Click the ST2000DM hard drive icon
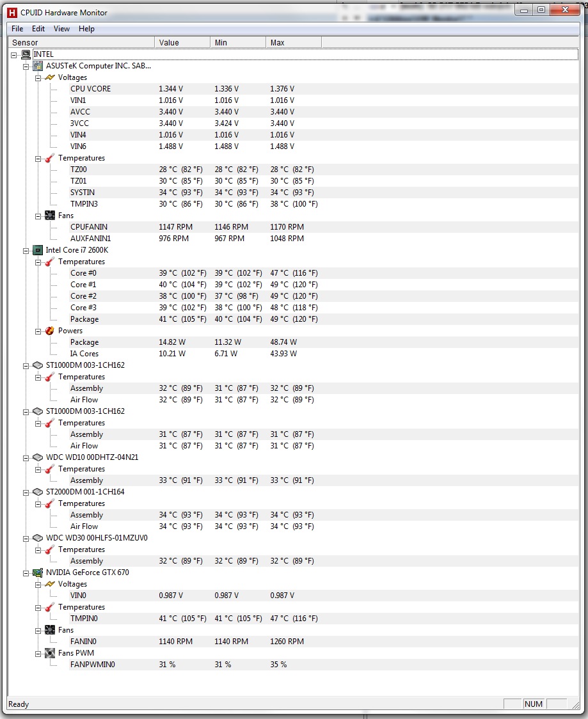588x719 pixels. [x=38, y=491]
